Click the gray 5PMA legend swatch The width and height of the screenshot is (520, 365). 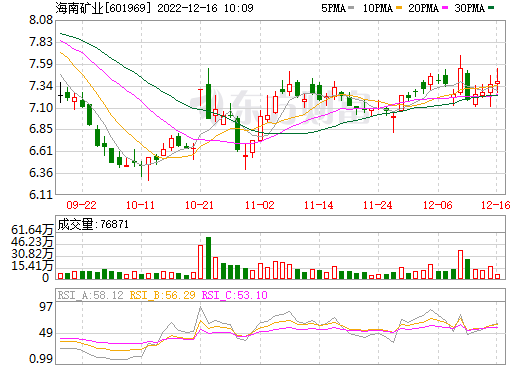351,8
